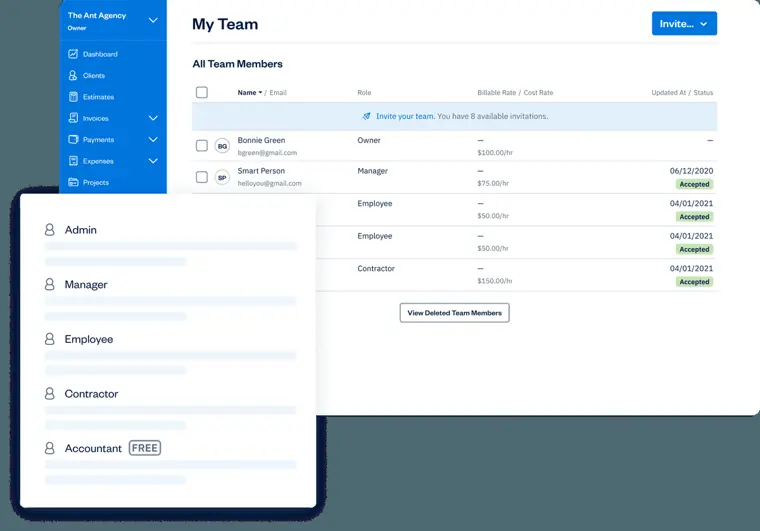Click the Payments card icon
Viewport: 760px width, 531px height.
[x=73, y=139]
